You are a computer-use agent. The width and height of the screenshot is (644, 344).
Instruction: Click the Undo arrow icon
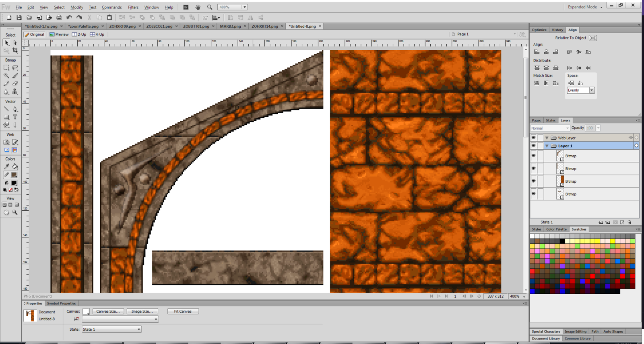pyautogui.click(x=69, y=18)
